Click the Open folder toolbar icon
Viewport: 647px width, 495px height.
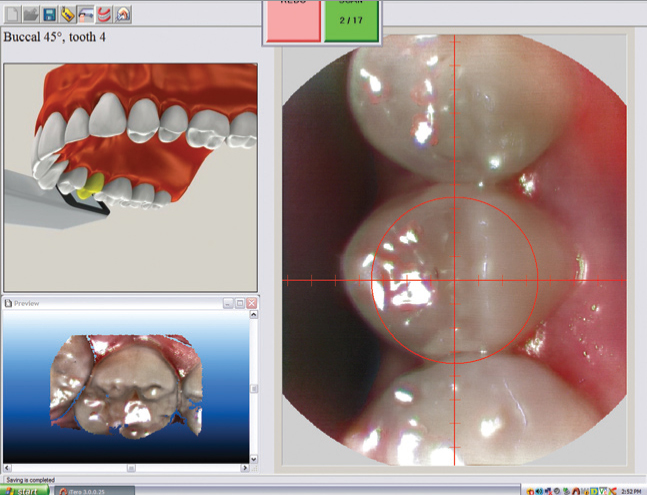pyautogui.click(x=30, y=14)
